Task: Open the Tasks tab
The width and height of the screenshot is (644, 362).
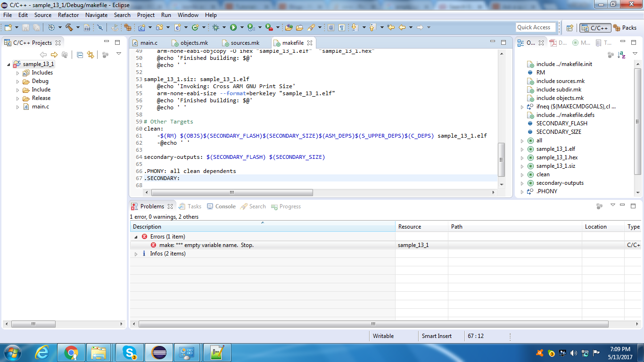Action: pos(190,206)
